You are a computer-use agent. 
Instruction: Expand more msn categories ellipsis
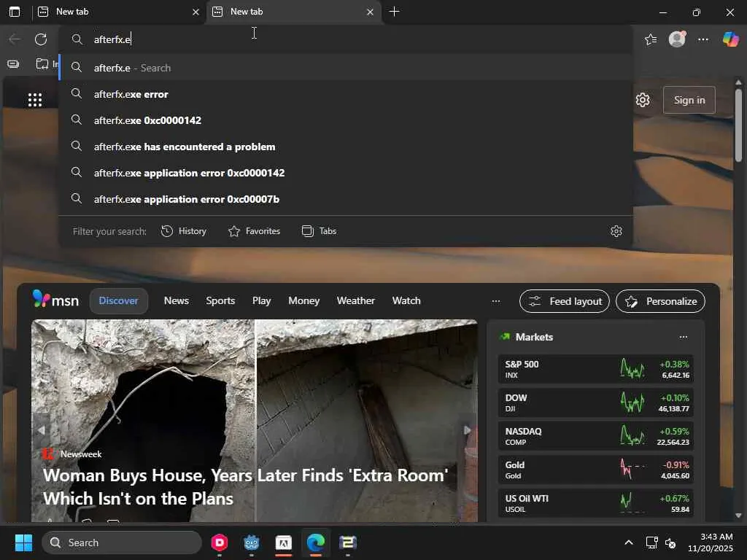coord(496,301)
